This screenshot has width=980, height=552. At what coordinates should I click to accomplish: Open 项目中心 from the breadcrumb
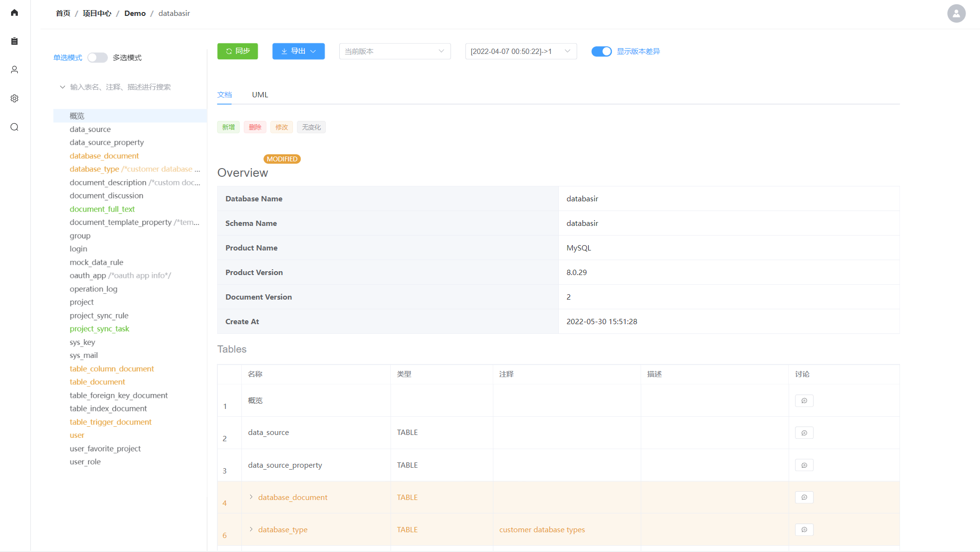96,13
